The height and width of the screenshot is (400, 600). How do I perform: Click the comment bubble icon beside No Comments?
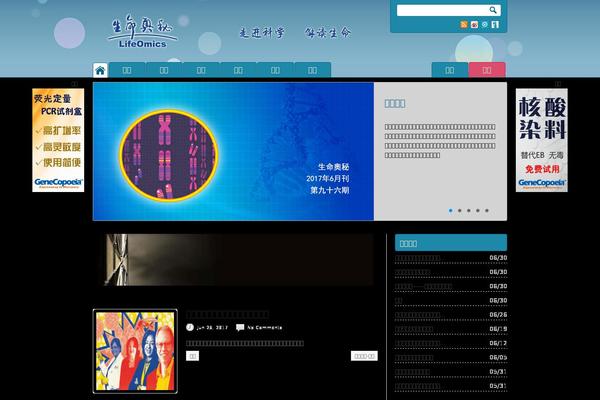239,327
